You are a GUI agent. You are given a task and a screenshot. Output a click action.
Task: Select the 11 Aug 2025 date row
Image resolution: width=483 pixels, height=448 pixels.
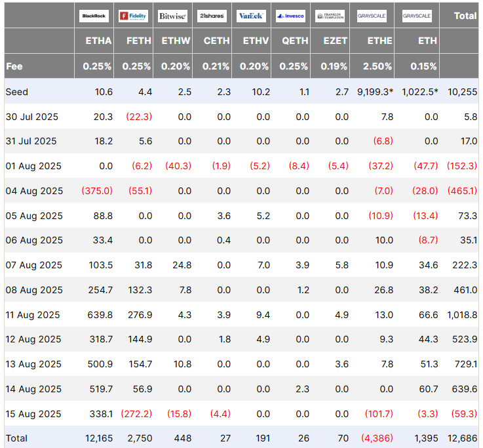34,315
